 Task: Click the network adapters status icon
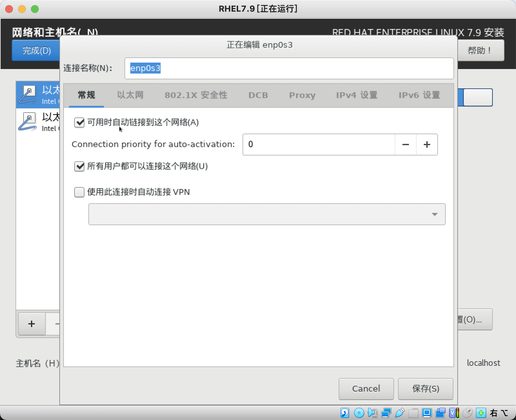(x=386, y=413)
